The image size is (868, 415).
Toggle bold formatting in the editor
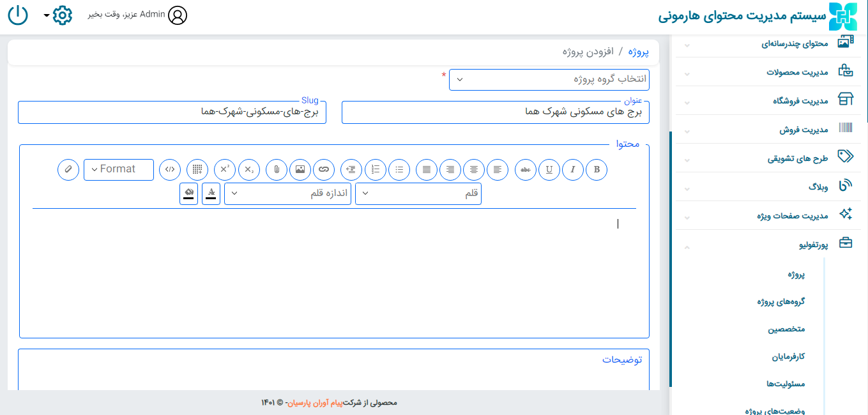pyautogui.click(x=597, y=169)
